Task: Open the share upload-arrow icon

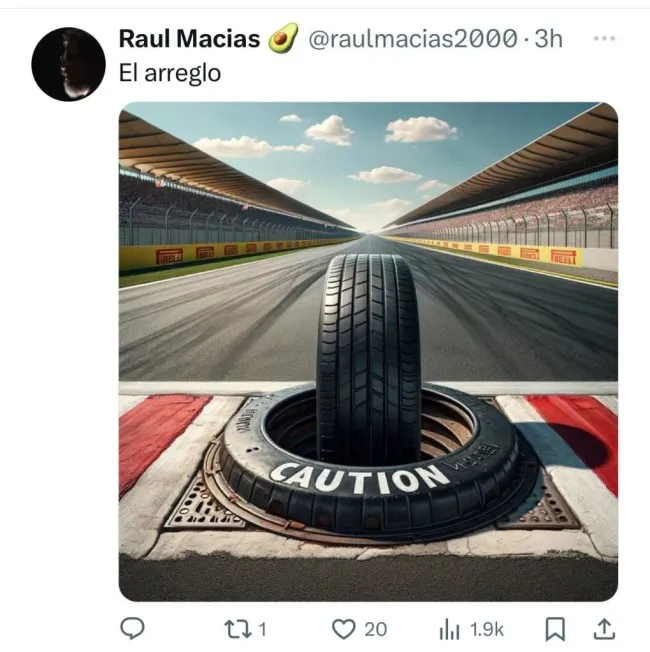Action: 604,629
